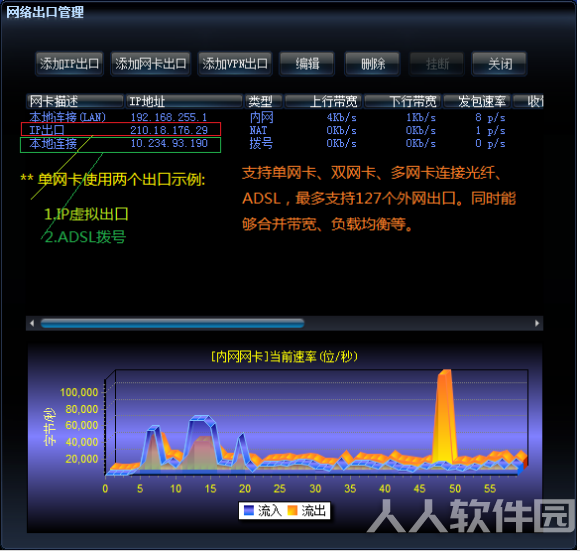Click the orange 流出 legend swatch

[293, 511]
